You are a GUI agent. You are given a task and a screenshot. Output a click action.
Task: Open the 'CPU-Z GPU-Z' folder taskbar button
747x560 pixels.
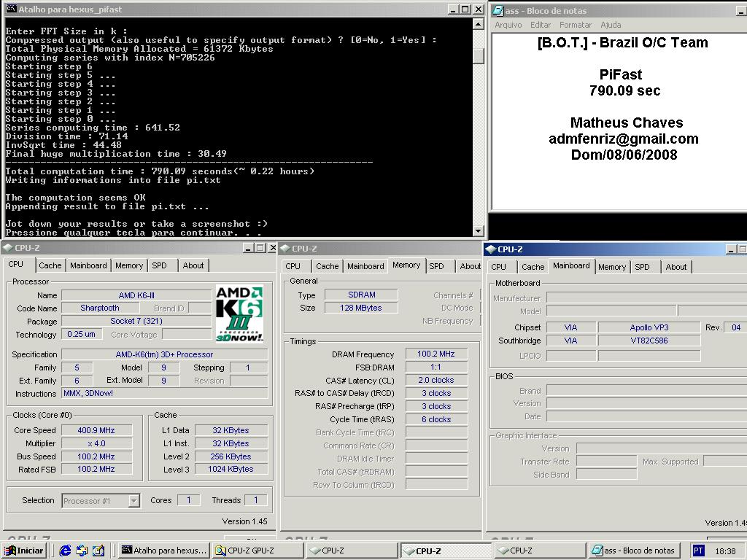coord(258,551)
